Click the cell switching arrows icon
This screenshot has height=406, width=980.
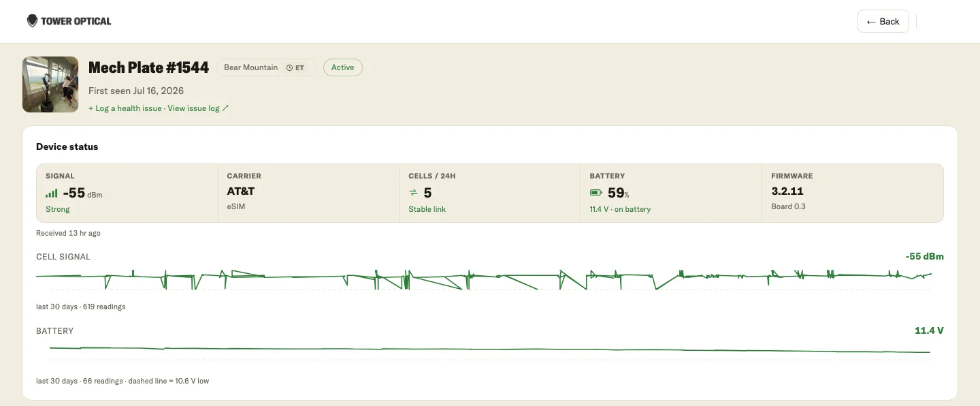413,193
